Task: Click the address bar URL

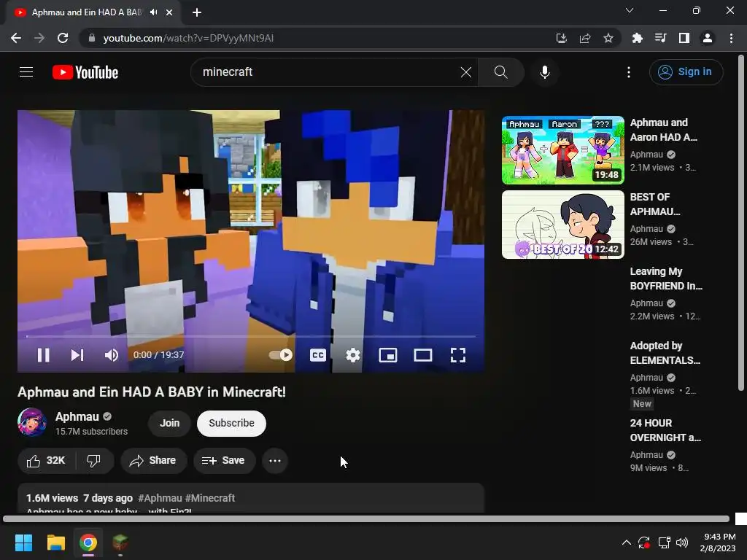Action: pos(189,38)
